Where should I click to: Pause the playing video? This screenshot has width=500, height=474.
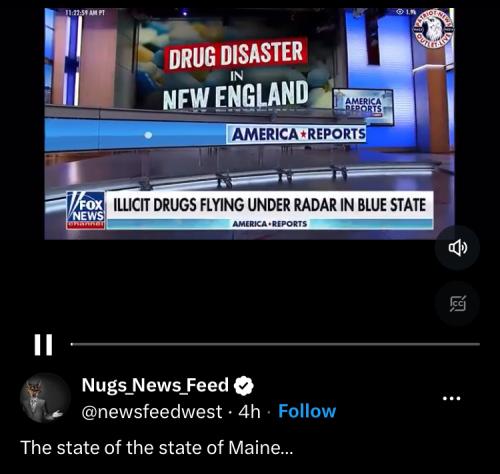43,345
